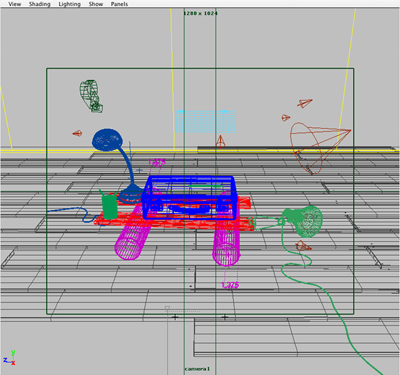This screenshot has height=375, width=400.
Task: Click the upper 1.375 dimension label
Action: 157,162
